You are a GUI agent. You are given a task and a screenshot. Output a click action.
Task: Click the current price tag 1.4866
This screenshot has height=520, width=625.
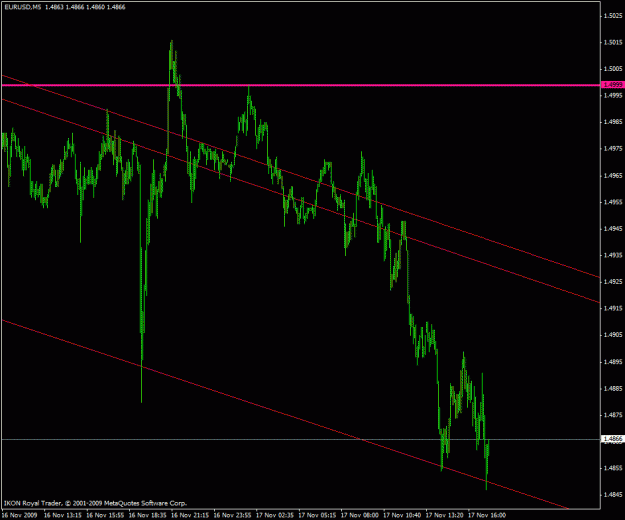click(x=612, y=439)
